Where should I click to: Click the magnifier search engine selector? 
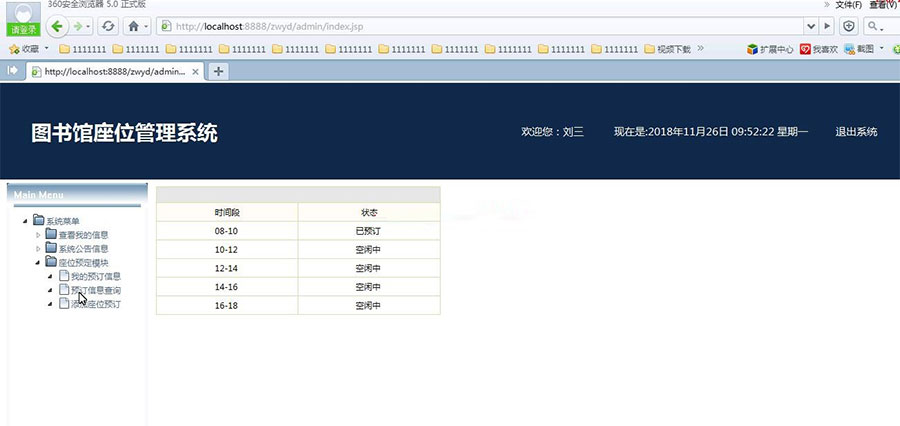[x=874, y=26]
